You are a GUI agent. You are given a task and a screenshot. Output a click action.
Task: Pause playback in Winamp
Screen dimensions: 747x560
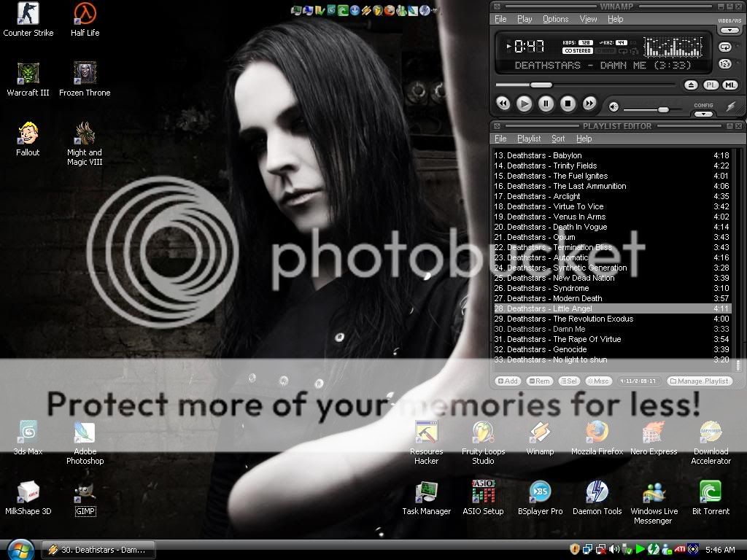(x=546, y=104)
